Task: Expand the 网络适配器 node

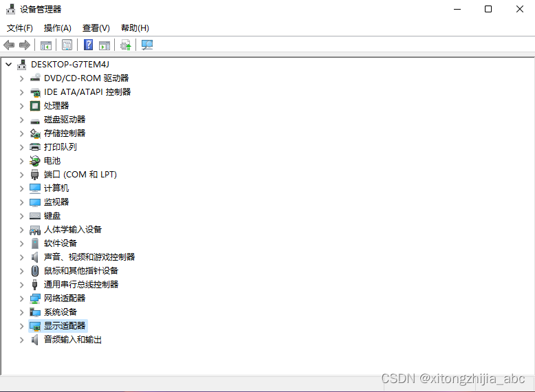Action: [x=22, y=298]
